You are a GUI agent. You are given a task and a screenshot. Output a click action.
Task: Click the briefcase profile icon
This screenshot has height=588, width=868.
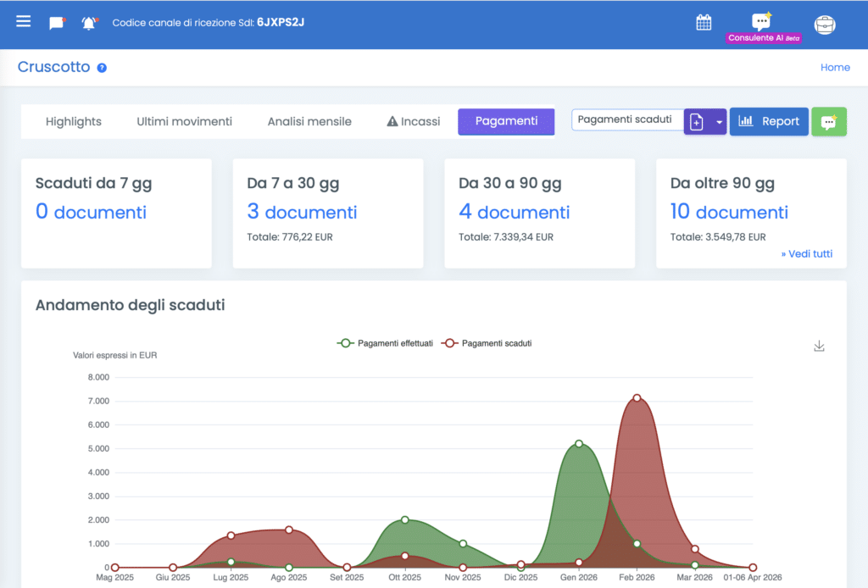pos(824,24)
